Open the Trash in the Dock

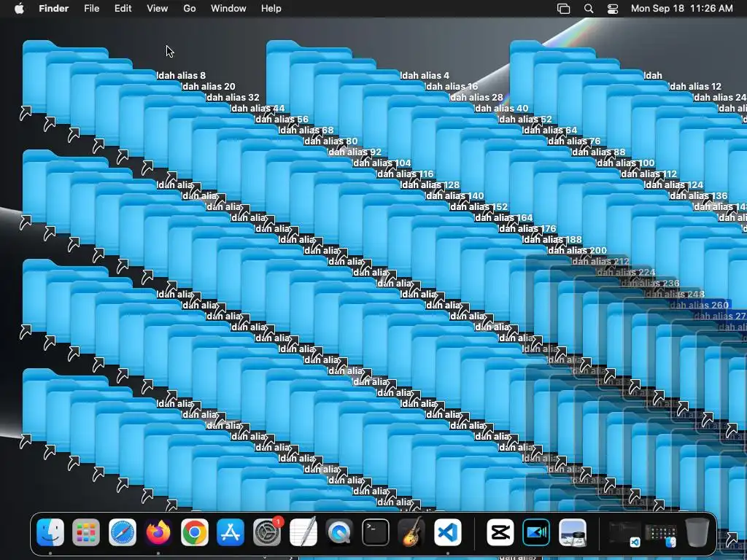coord(697,532)
